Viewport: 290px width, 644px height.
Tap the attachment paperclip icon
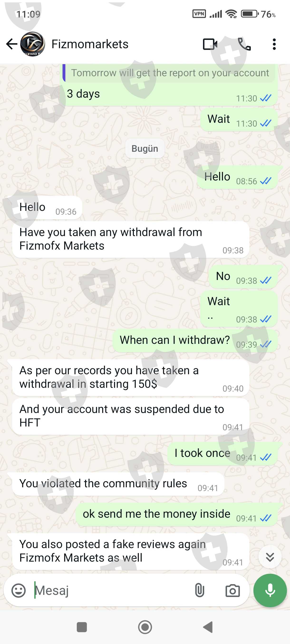click(x=199, y=591)
